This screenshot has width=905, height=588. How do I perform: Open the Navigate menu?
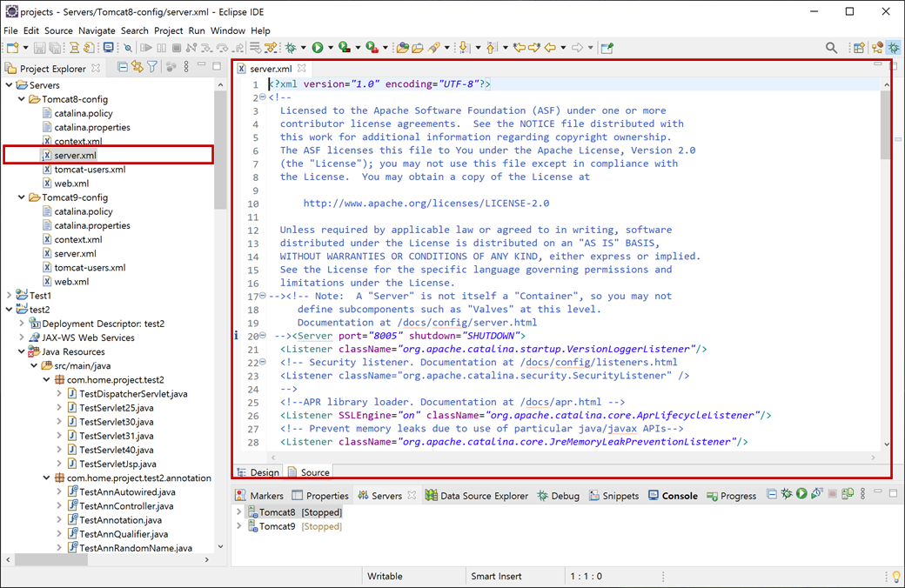coord(97,30)
